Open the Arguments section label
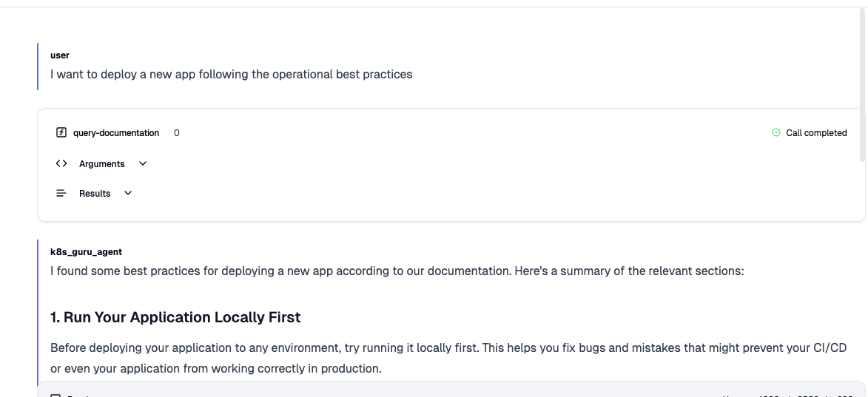868x397 pixels. click(x=102, y=164)
